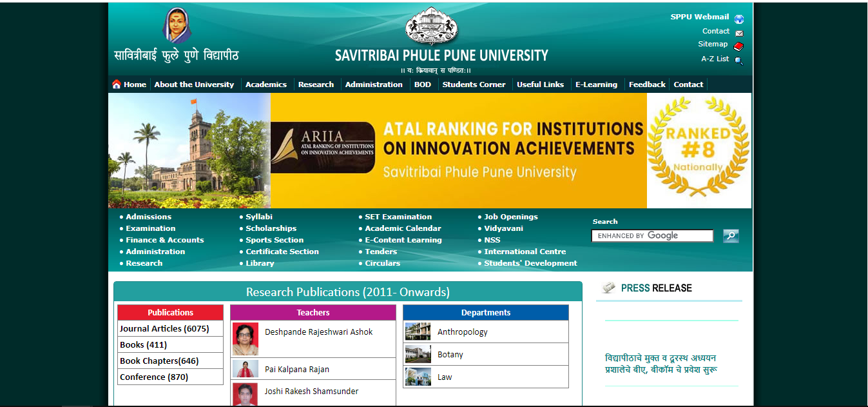The image size is (868, 407).
Task: Open the Tenders link
Action: click(381, 252)
